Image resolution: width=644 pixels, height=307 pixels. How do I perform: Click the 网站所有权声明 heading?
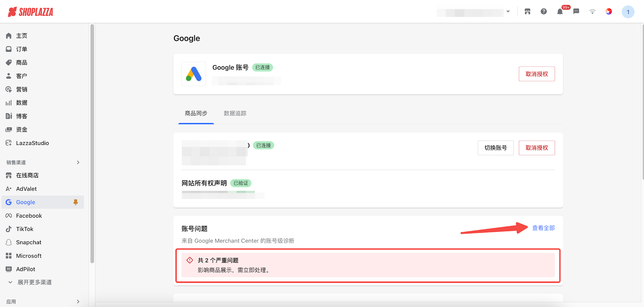click(204, 183)
